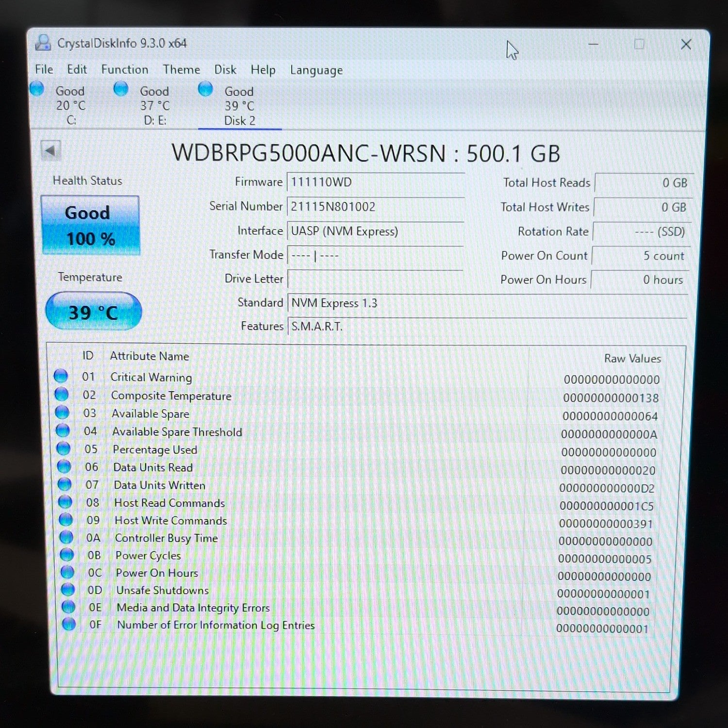Switch to the C: disk tab label

pos(71,120)
